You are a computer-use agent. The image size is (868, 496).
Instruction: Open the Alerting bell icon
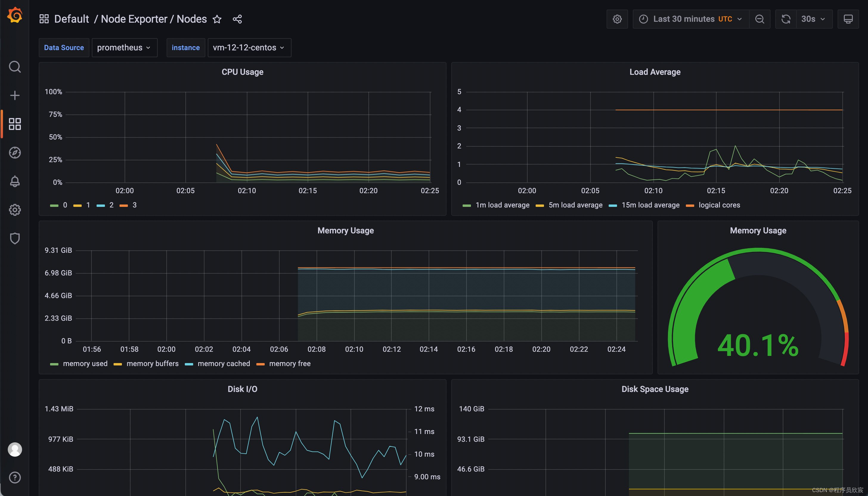[15, 181]
